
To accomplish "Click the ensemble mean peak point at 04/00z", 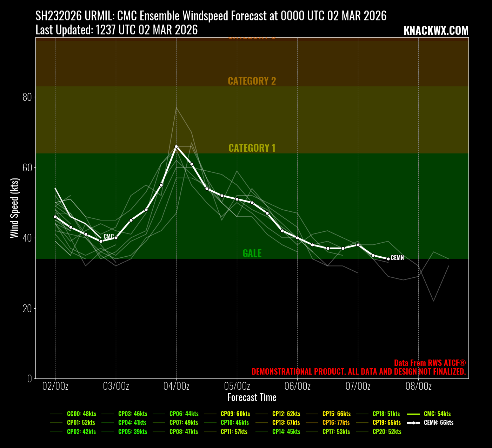I will tap(176, 146).
